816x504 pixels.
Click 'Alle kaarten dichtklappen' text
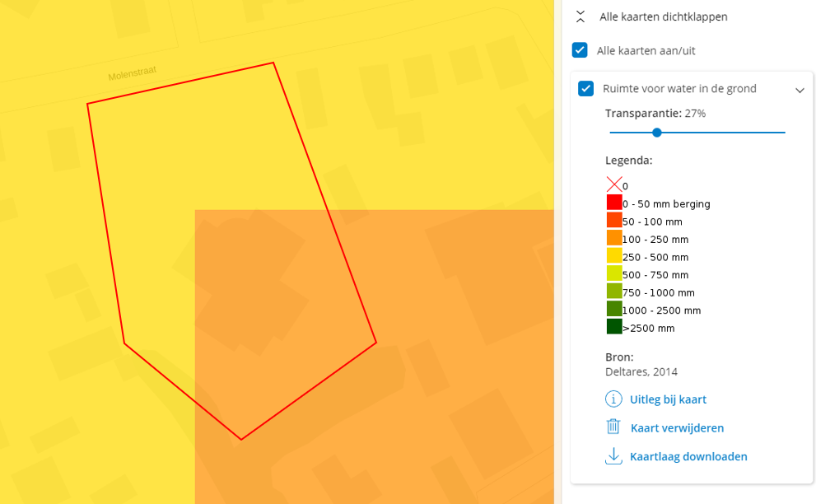coord(664,16)
